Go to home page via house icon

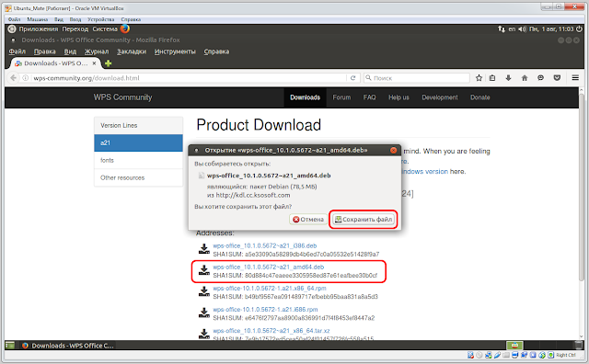(x=525, y=78)
